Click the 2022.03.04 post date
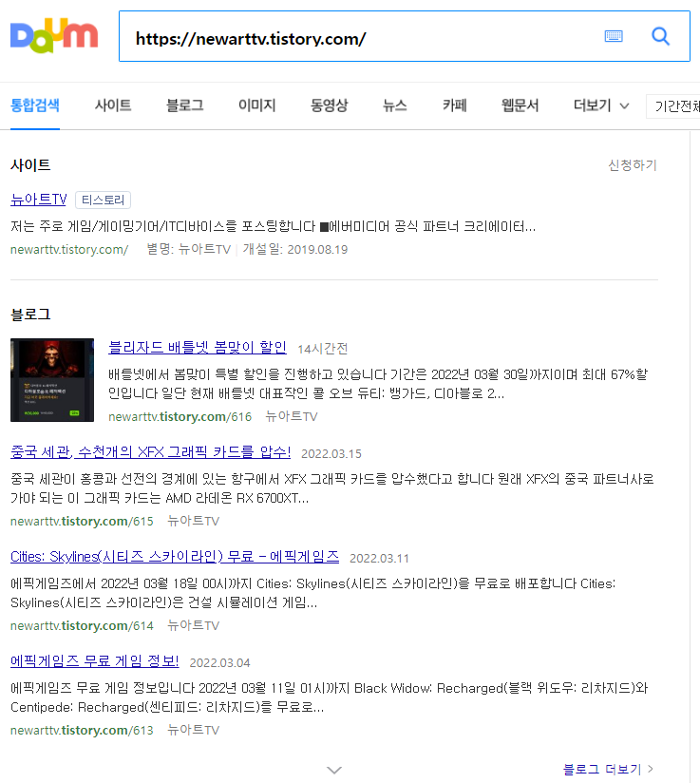The image size is (700, 783). coord(219,662)
